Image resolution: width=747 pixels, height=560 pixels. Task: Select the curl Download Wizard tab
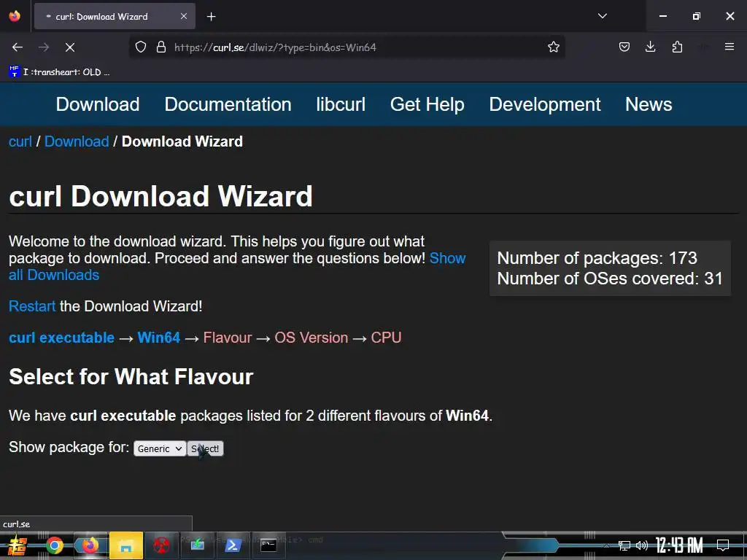[115, 16]
